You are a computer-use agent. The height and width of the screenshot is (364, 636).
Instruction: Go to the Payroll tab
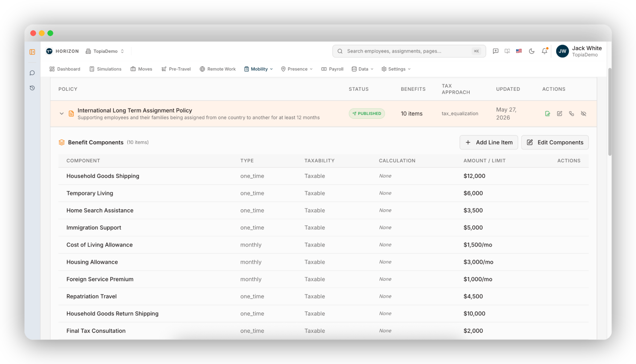[x=332, y=69]
